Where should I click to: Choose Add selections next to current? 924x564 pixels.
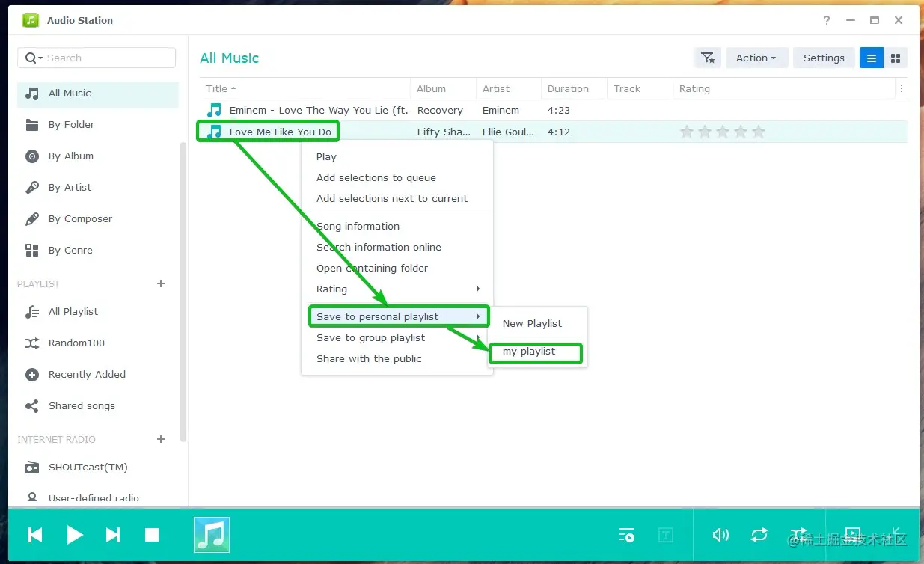(x=397, y=198)
